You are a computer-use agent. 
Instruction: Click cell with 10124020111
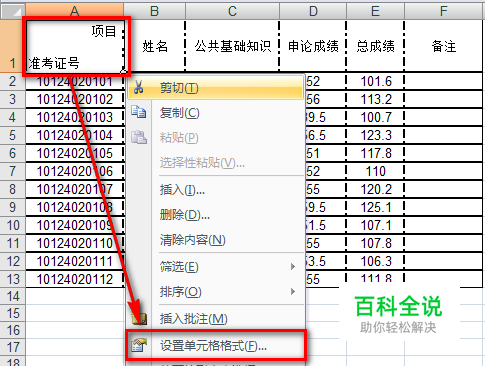pos(75,261)
